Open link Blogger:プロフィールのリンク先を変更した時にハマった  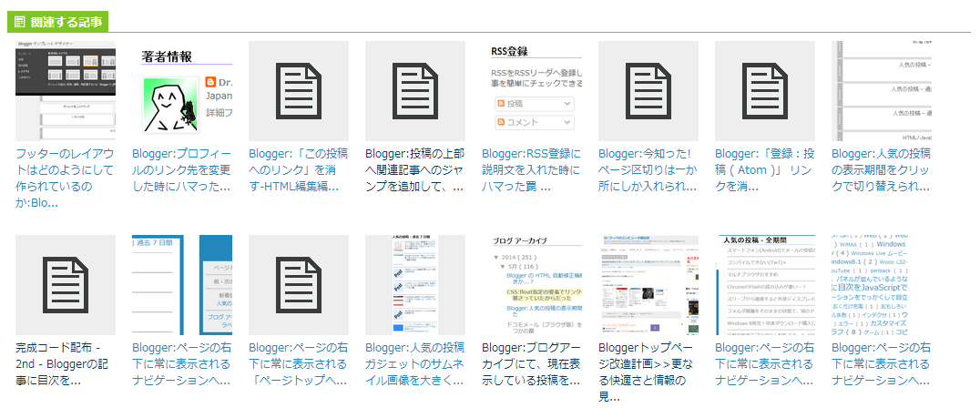tap(182, 170)
